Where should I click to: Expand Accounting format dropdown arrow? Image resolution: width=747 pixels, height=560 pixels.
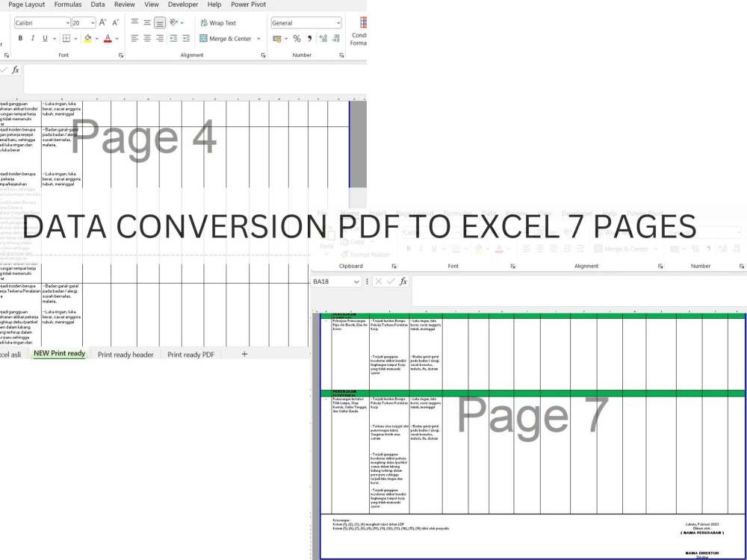point(286,39)
